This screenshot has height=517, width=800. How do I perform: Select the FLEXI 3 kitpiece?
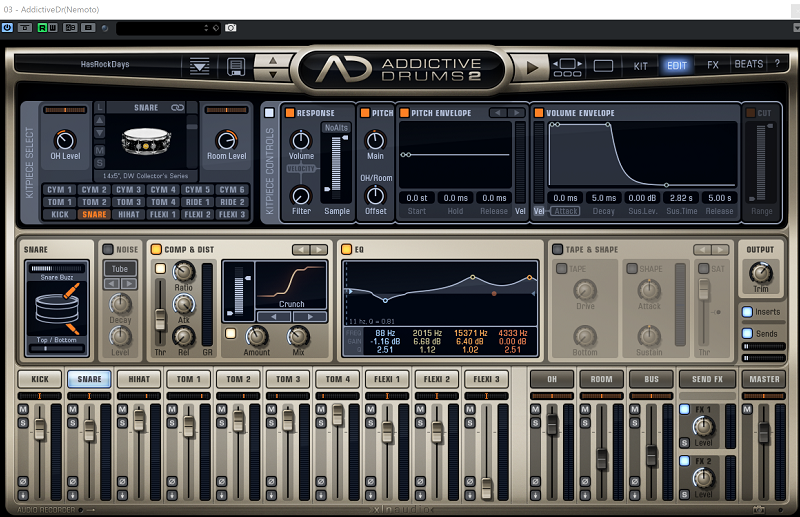coord(232,214)
